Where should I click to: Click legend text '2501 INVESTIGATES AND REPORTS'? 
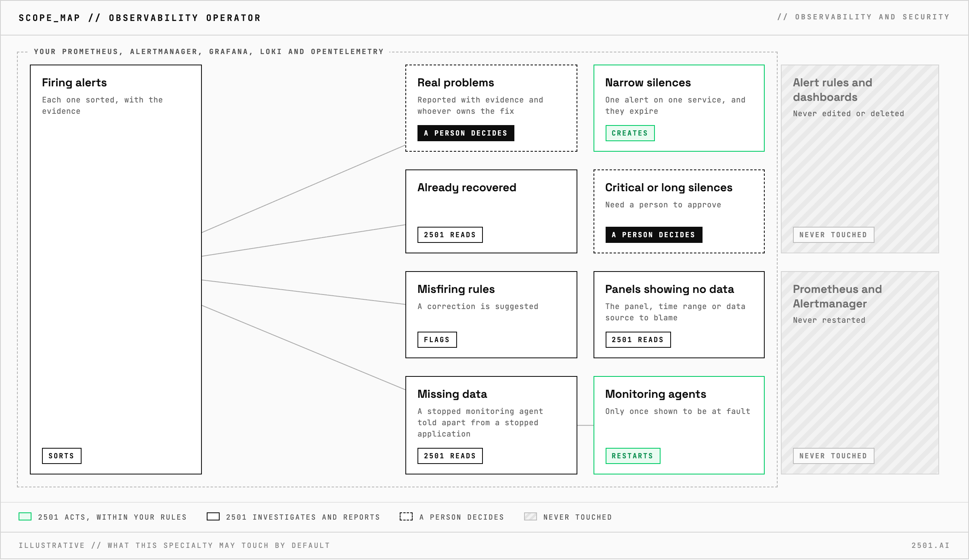[303, 517]
